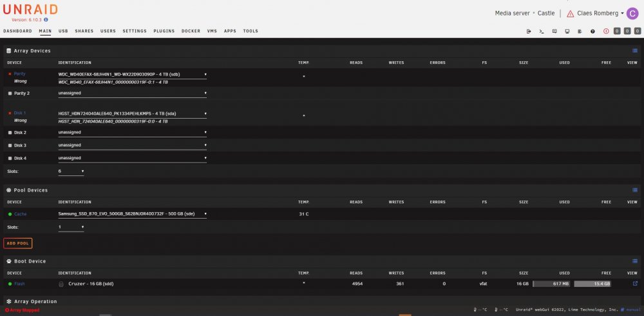Image resolution: width=644 pixels, height=316 pixels.
Task: Click the red X status icon for Parity
Action: click(x=10, y=74)
